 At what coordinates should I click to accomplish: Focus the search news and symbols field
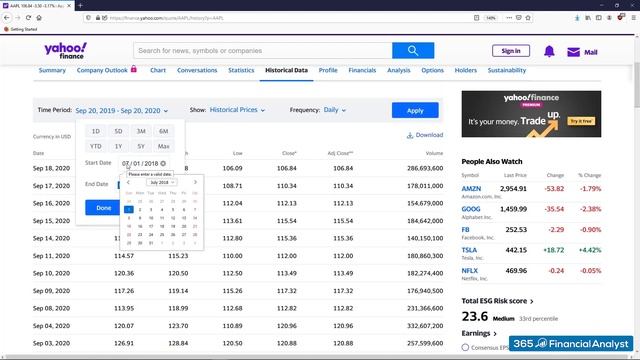point(263,51)
